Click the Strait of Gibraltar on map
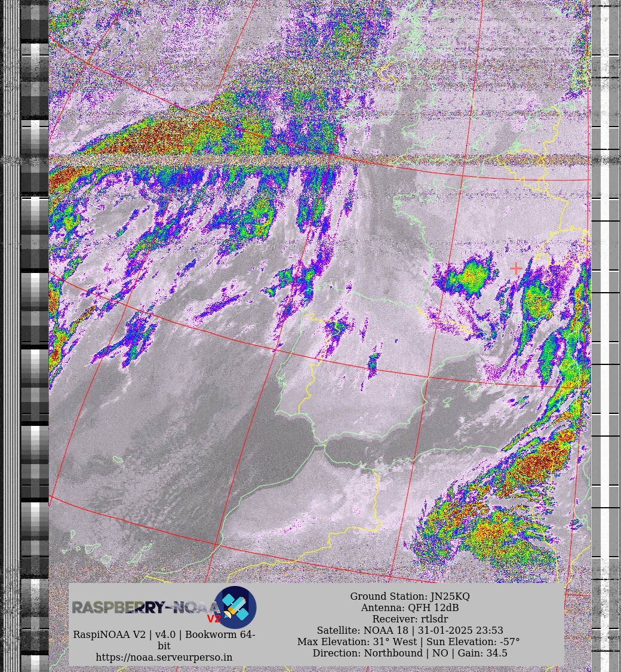Screen dimensions: 621x672 point(319,443)
